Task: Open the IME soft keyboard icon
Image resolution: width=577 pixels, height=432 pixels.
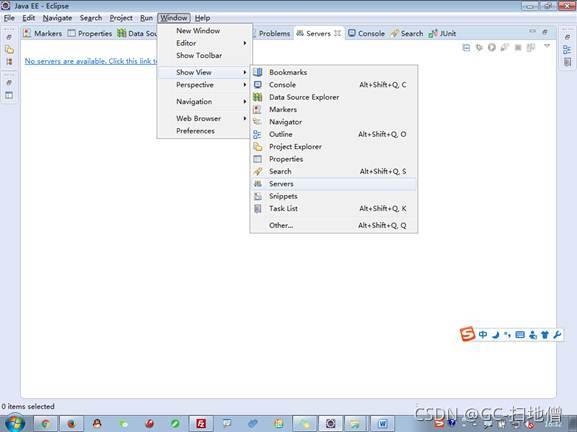Action: click(520, 334)
